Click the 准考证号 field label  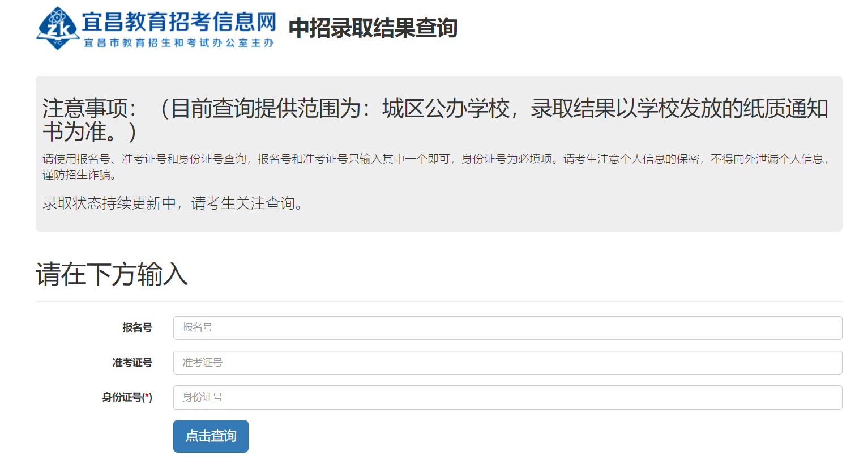click(132, 363)
